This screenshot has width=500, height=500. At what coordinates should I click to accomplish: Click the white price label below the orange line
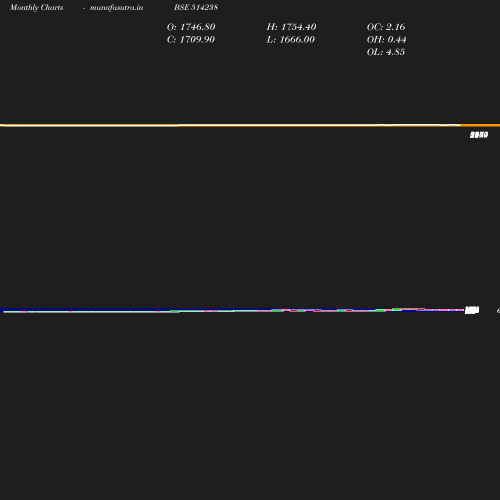pyautogui.click(x=479, y=135)
